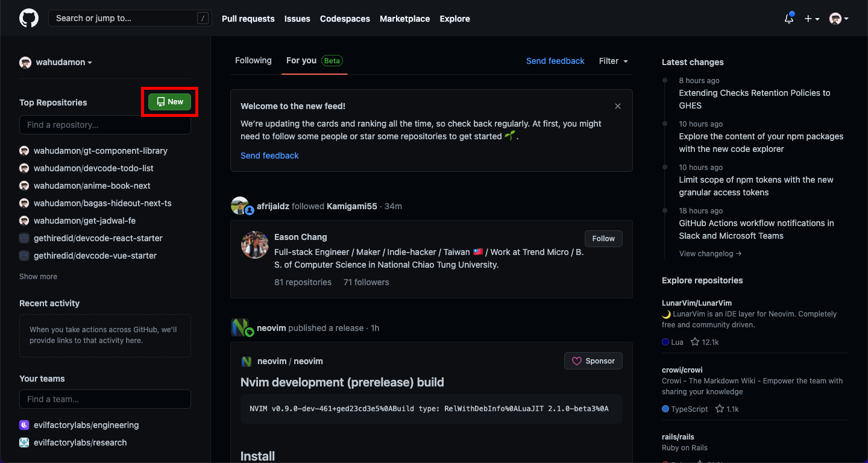Switch to the For you tab
This screenshot has height=463, width=868.
[x=315, y=60]
